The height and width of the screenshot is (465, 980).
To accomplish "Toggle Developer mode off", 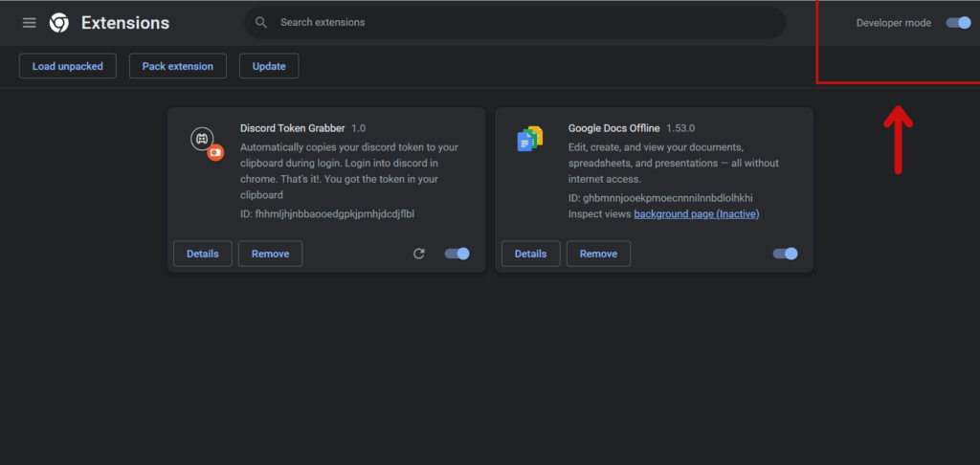I will [958, 23].
